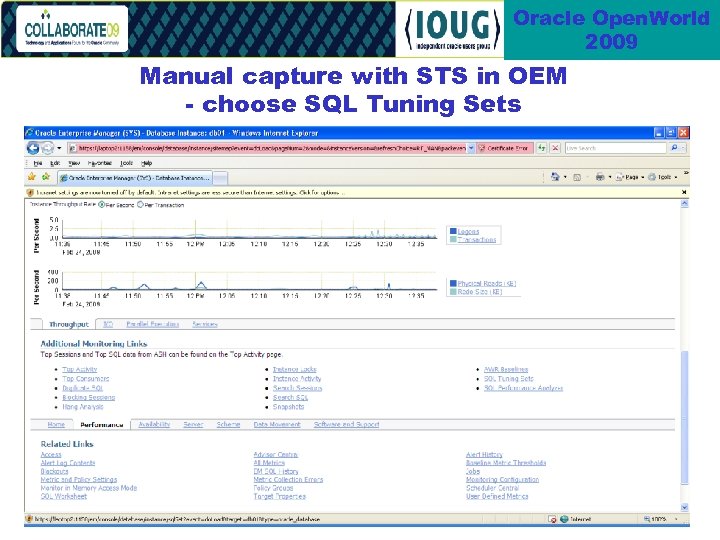Switch to the database Home tab
This screenshot has width=720, height=540.
pos(56,424)
